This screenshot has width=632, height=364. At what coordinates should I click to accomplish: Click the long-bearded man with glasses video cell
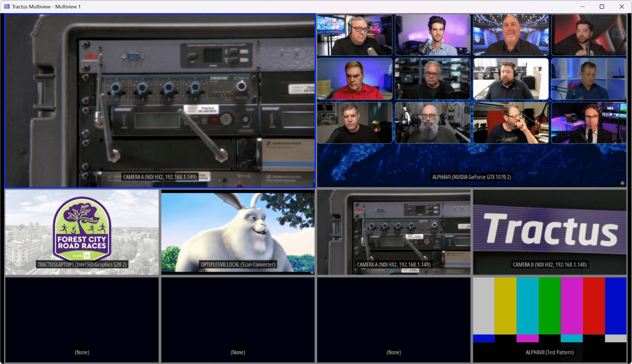[x=433, y=123]
